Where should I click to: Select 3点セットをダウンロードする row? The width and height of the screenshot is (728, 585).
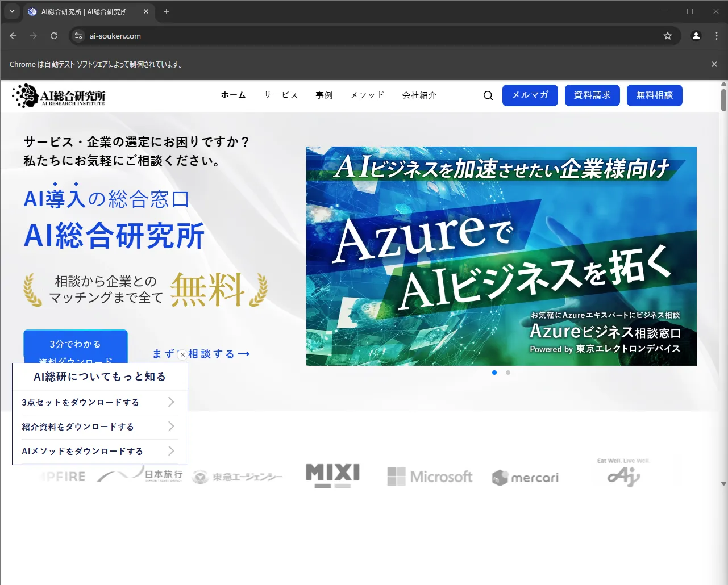click(99, 402)
